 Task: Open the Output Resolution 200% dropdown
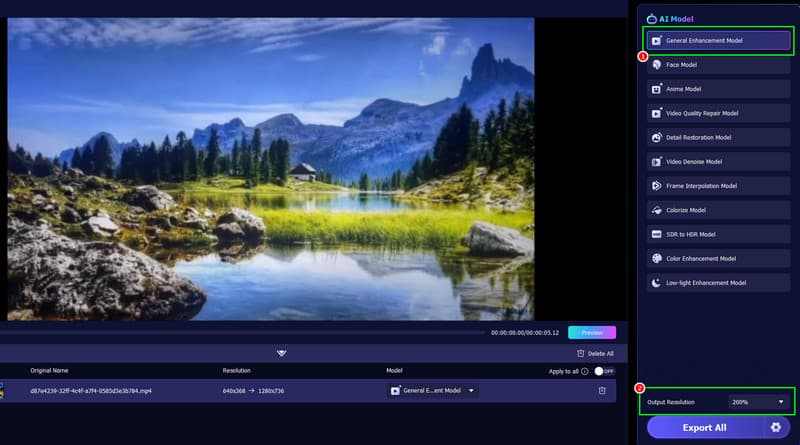[x=757, y=402]
